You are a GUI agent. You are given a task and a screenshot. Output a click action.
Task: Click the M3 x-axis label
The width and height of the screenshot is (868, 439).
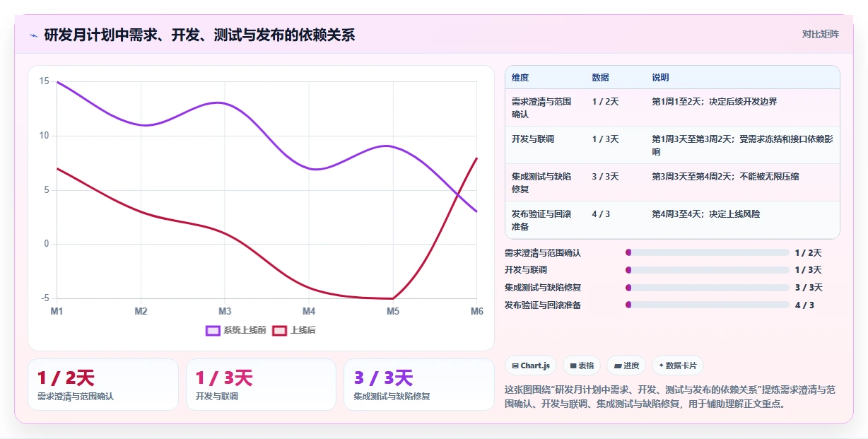click(225, 311)
